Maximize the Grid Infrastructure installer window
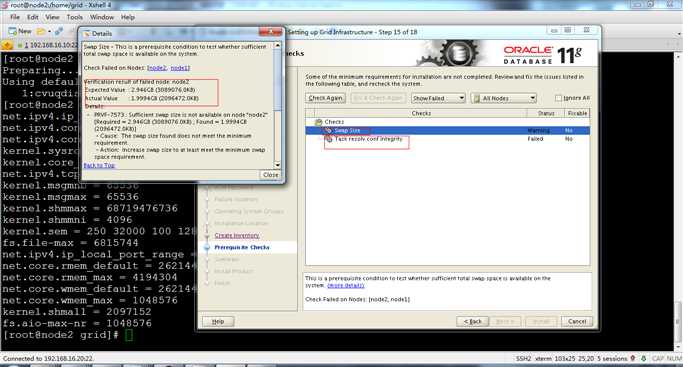This screenshot has height=367, width=683. coord(568,31)
